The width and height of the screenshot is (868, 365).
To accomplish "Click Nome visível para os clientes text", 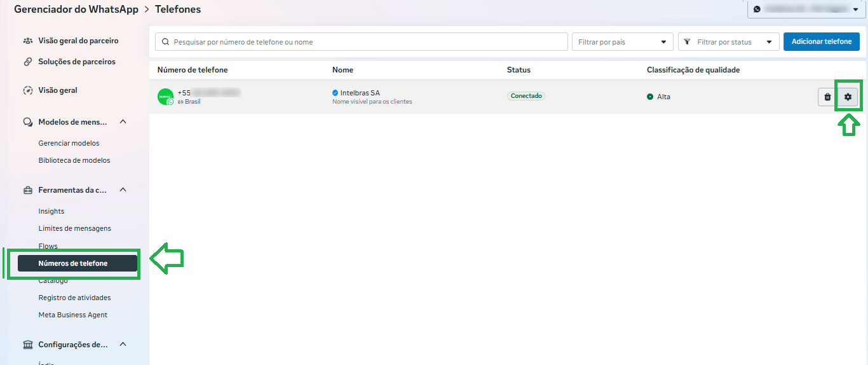I will [372, 102].
